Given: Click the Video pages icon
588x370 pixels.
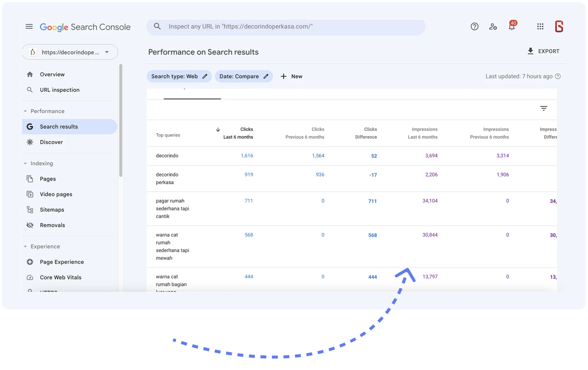Looking at the screenshot, I should (x=30, y=194).
